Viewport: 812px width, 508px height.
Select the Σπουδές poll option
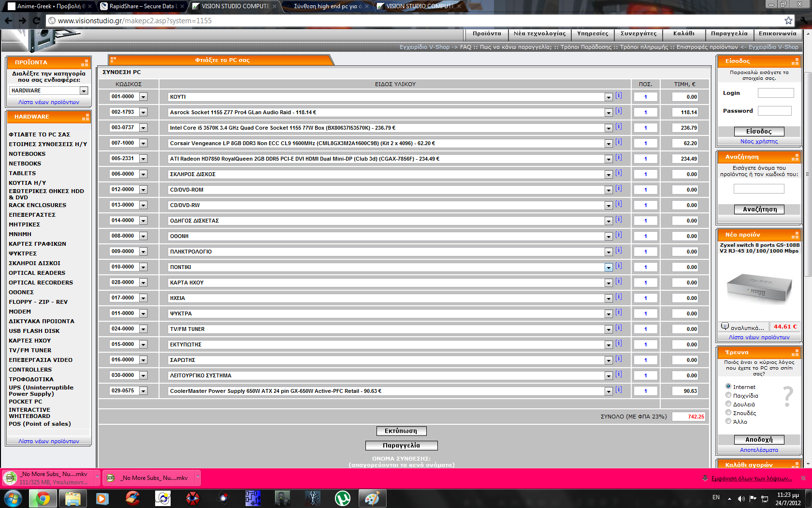[x=728, y=412]
